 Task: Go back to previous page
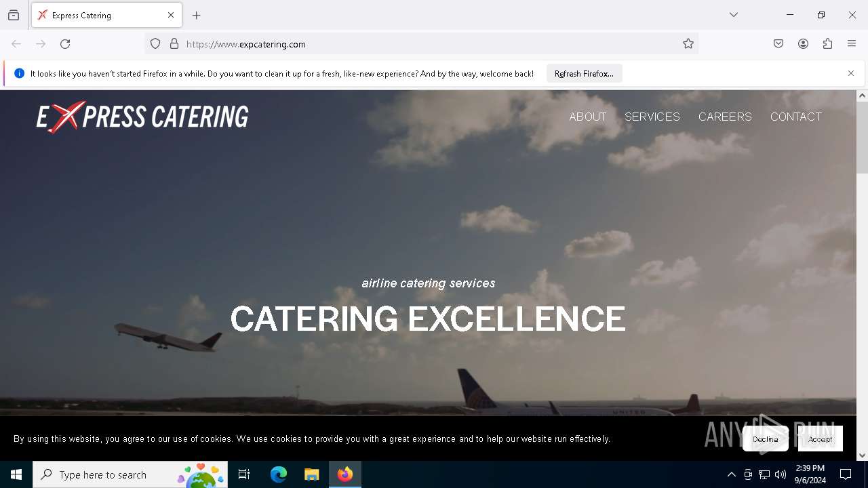pos(16,44)
